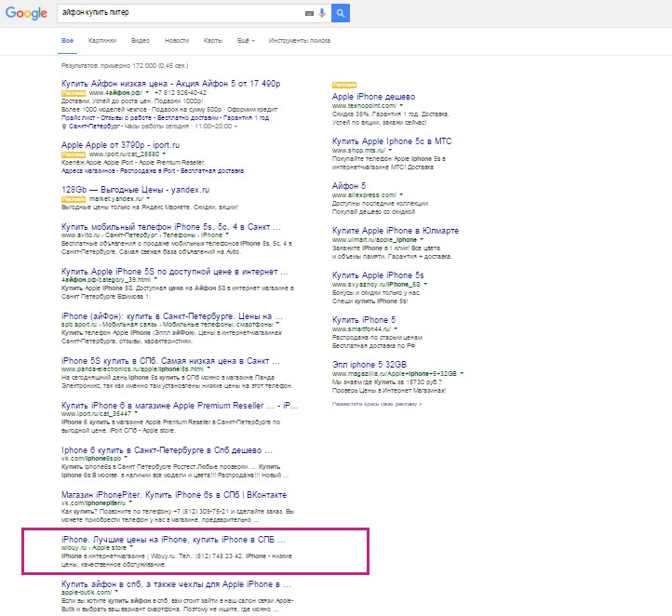This screenshot has width=672, height=616.
Task: Open sidebar ad 'Купить Apple iPhone 5s' svyaznoy
Action: pyautogui.click(x=378, y=275)
